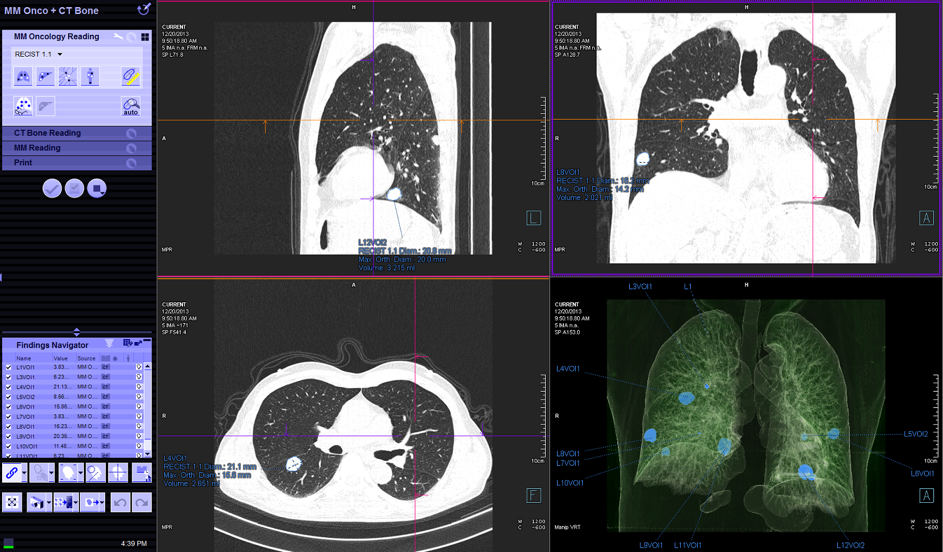The image size is (943, 552).
Task: Select the lung lesion segmentation tool
Action: (22, 76)
